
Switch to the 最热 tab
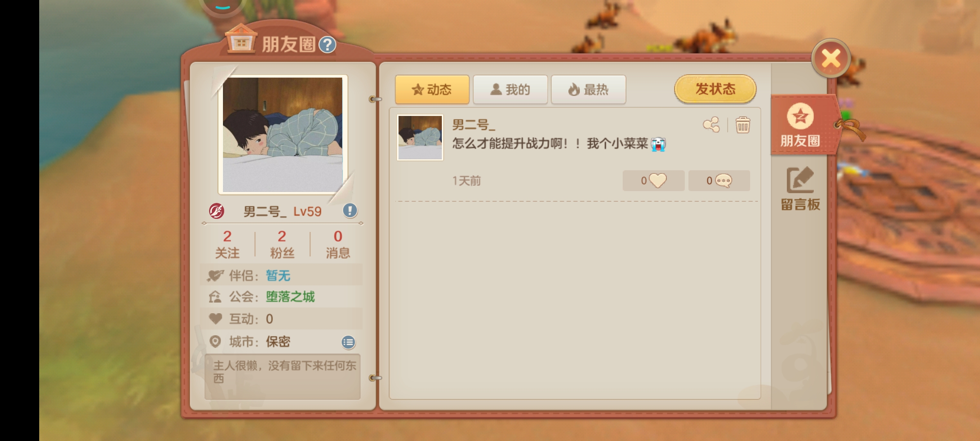588,89
